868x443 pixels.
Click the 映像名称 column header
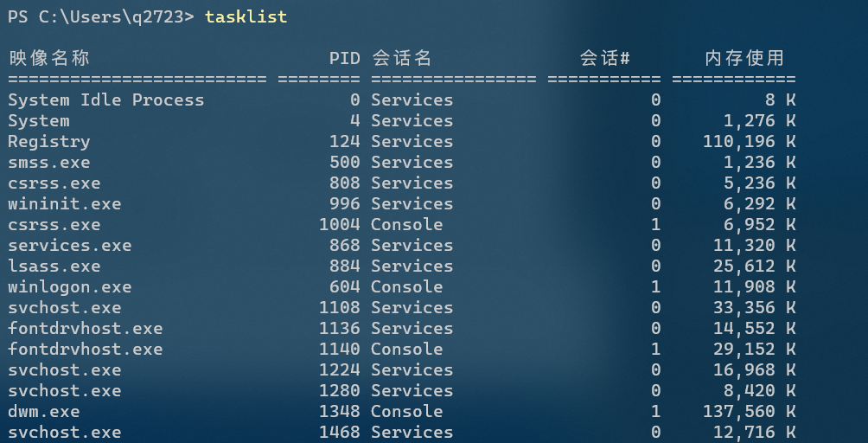tap(48, 58)
